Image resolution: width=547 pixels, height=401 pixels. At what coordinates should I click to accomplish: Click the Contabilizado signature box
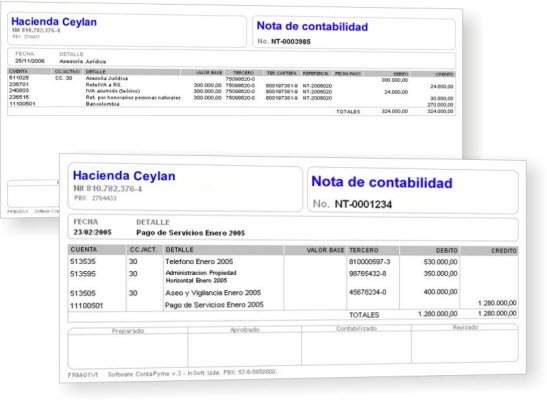356,344
